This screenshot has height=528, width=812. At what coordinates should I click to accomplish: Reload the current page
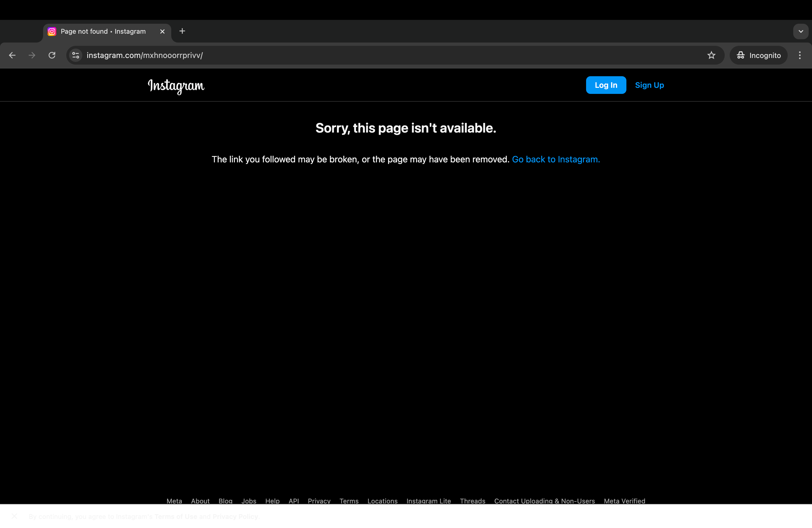pyautogui.click(x=52, y=55)
